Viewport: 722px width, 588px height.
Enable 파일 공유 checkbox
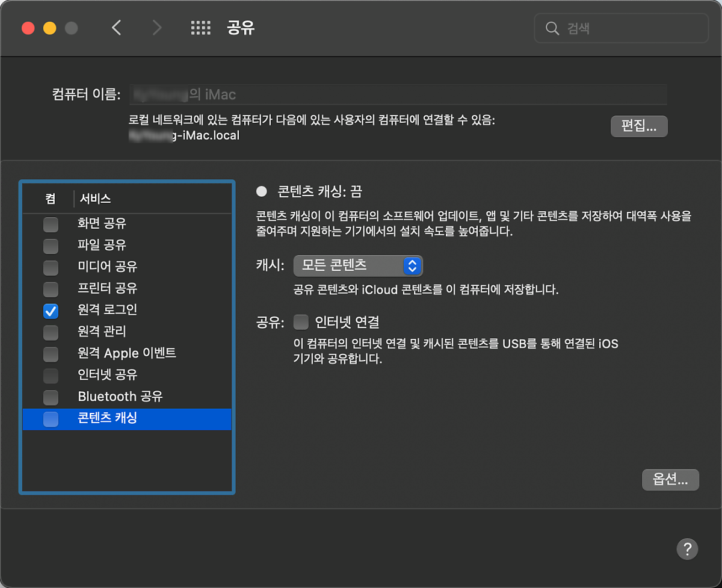(51, 246)
